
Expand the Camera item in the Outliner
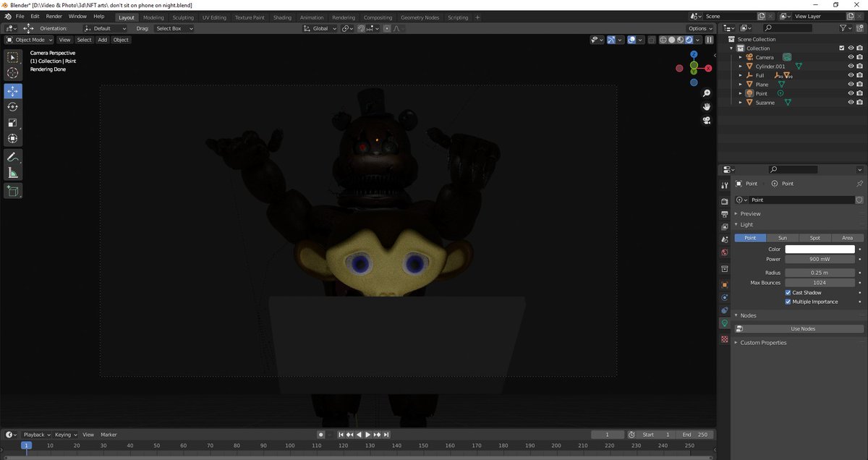tap(741, 57)
